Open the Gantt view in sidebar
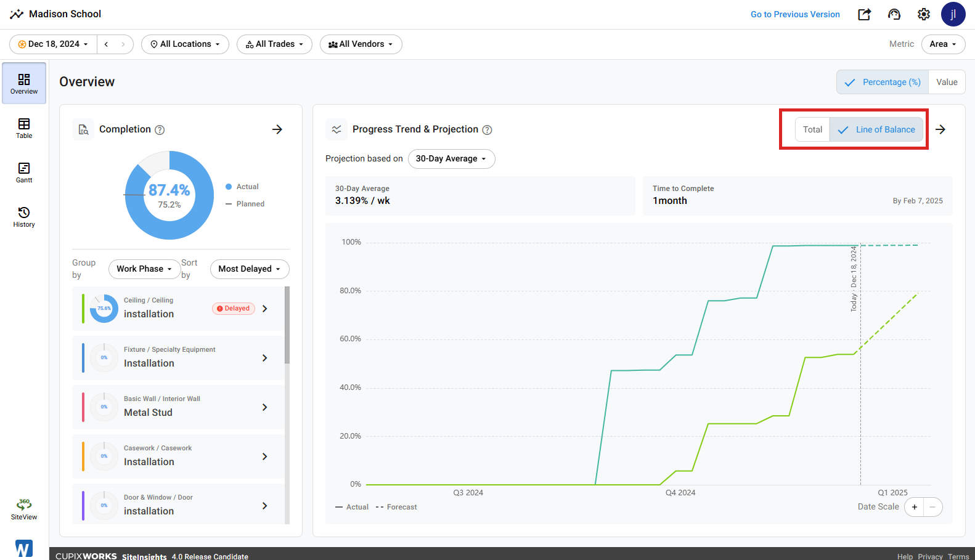 coord(24,172)
